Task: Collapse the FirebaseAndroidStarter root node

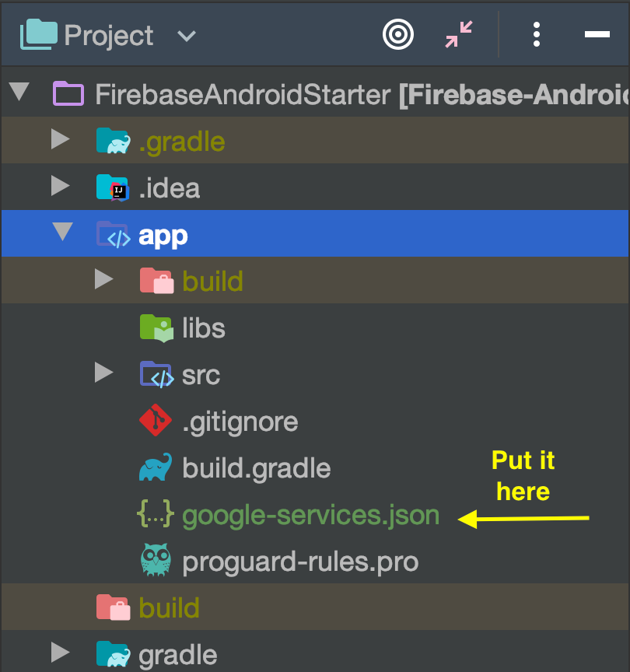Action: (x=19, y=93)
